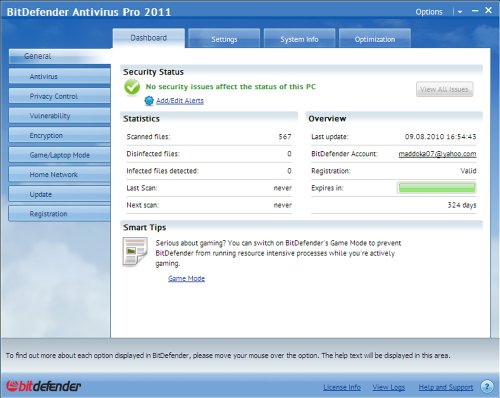Click the View All Issues button
This screenshot has height=398, width=500.
444,89
